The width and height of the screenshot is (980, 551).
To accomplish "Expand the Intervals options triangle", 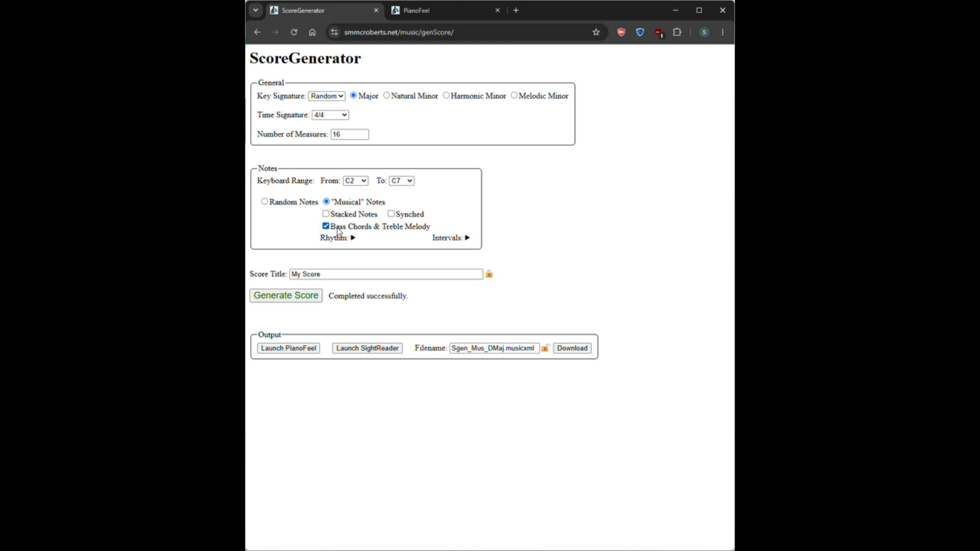I will click(467, 238).
